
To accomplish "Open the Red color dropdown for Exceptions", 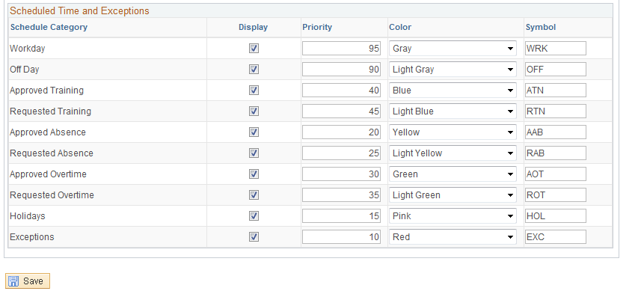I will click(x=453, y=237).
